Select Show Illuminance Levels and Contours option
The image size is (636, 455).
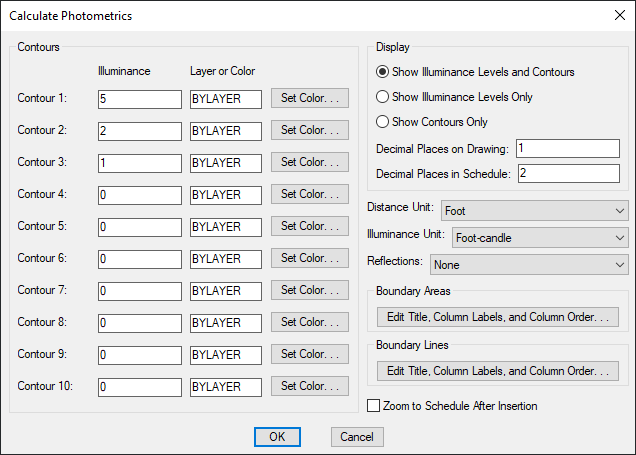point(475,72)
